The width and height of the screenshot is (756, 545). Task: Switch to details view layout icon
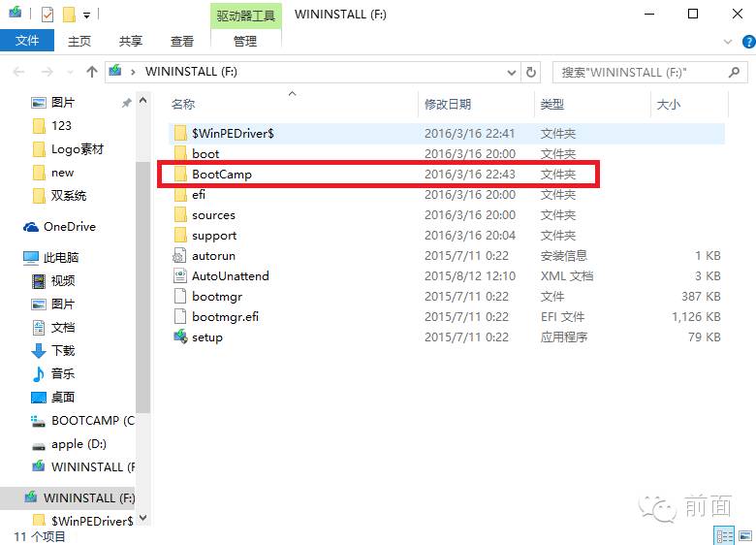[x=723, y=535]
